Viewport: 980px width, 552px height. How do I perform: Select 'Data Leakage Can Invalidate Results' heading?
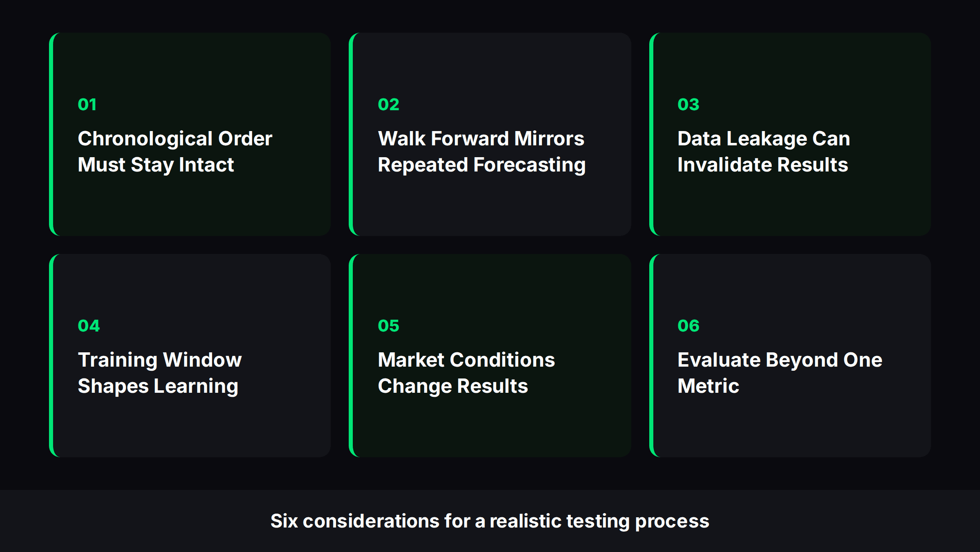[764, 151]
